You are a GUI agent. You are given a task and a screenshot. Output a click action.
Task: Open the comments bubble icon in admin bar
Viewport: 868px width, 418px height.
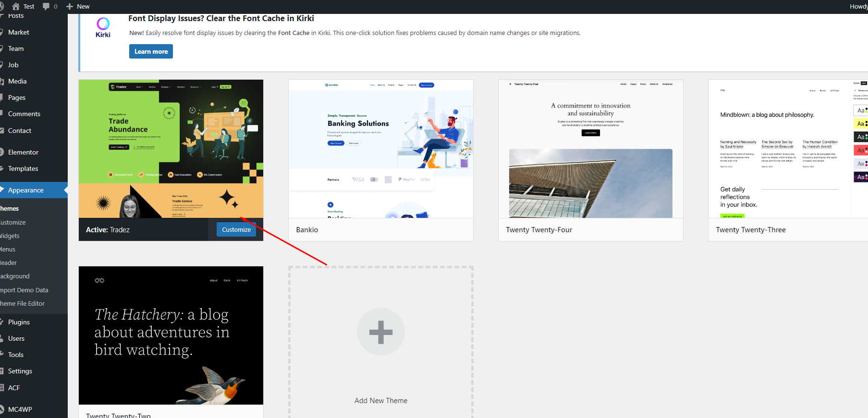click(x=46, y=6)
